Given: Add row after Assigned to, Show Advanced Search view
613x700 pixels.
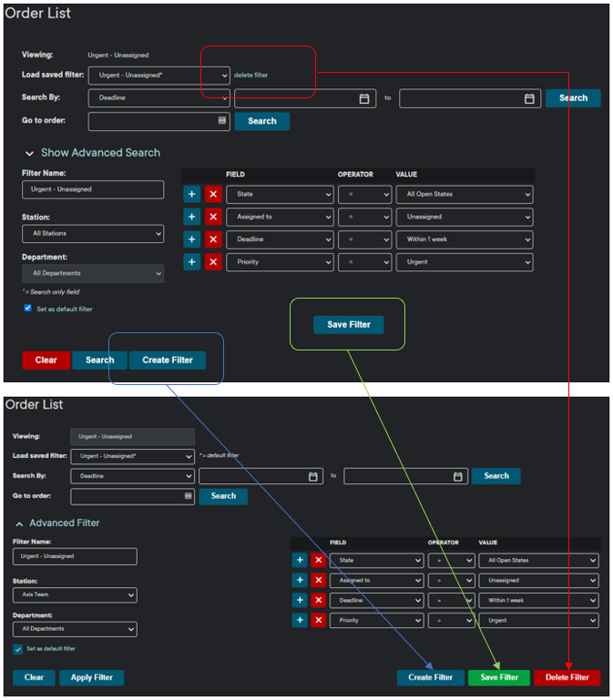Looking at the screenshot, I should [x=191, y=217].
